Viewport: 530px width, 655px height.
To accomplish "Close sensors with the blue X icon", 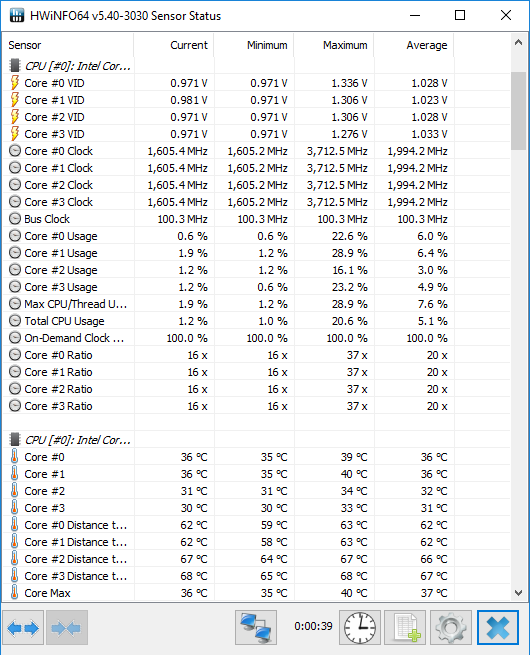I will [497, 627].
